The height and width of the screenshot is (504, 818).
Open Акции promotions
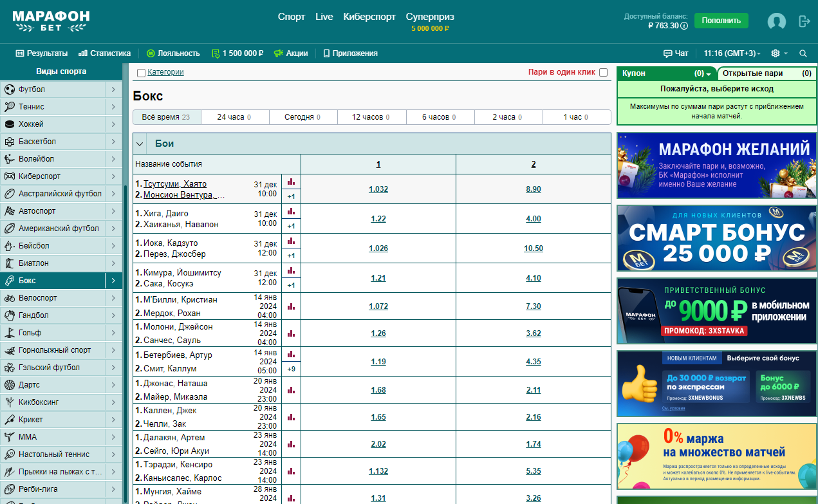tap(291, 53)
